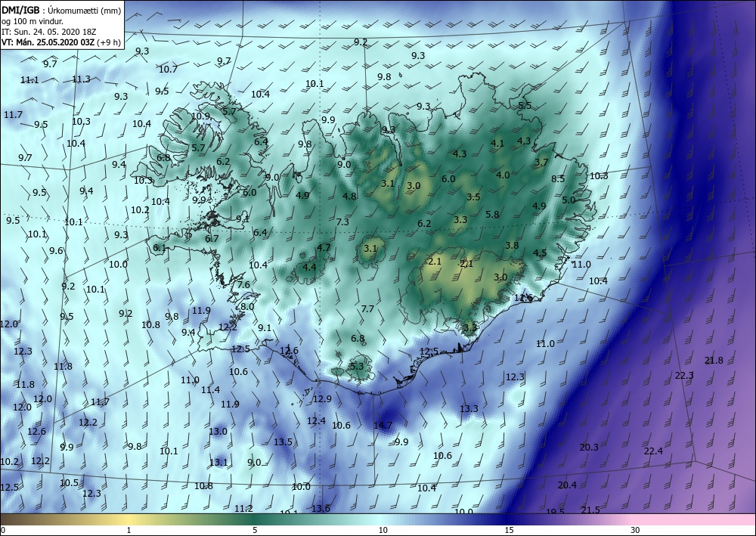Click the '15' label on the color scale
Image resolution: width=756 pixels, height=536 pixels.
pos(509,530)
